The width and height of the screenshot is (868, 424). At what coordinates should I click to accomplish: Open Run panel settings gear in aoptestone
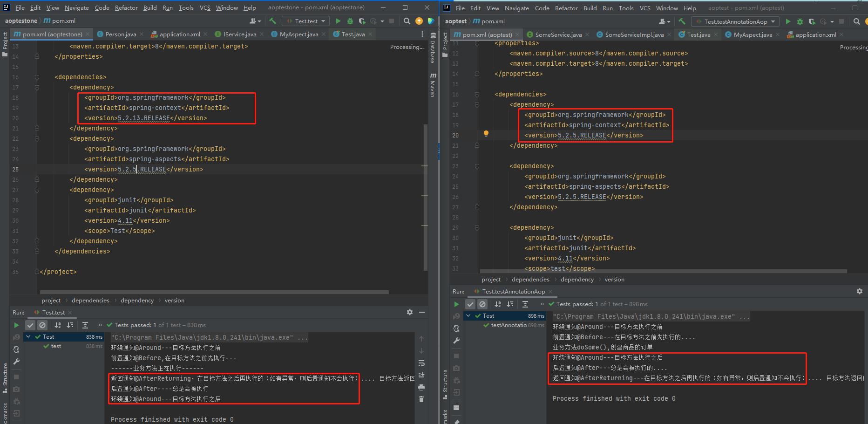click(x=410, y=312)
